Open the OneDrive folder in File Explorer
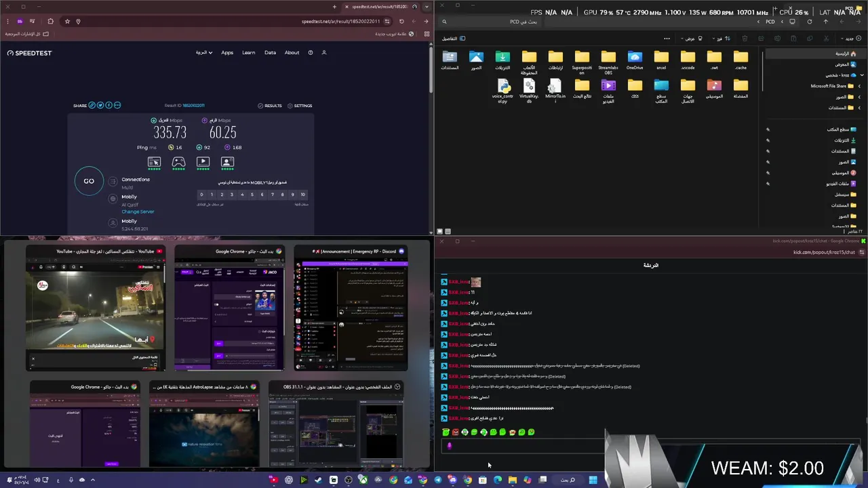The width and height of the screenshot is (868, 488). click(635, 60)
